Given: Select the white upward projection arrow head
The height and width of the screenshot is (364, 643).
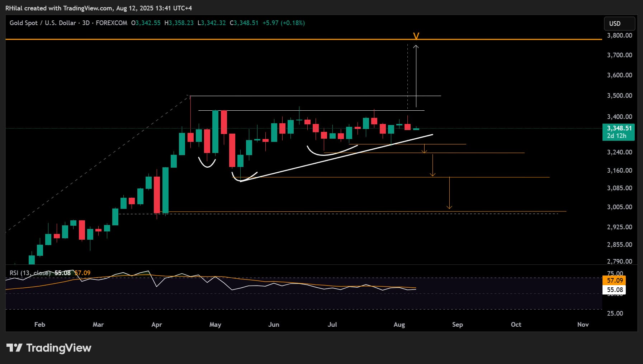Looking at the screenshot, I should tap(416, 47).
